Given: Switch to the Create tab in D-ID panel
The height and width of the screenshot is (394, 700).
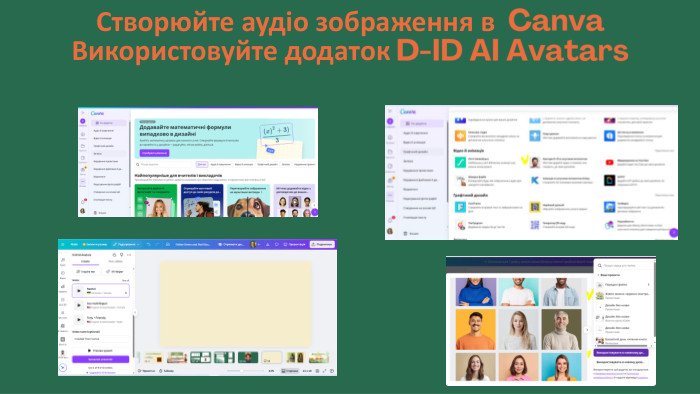Looking at the screenshot, I should click(x=85, y=261).
